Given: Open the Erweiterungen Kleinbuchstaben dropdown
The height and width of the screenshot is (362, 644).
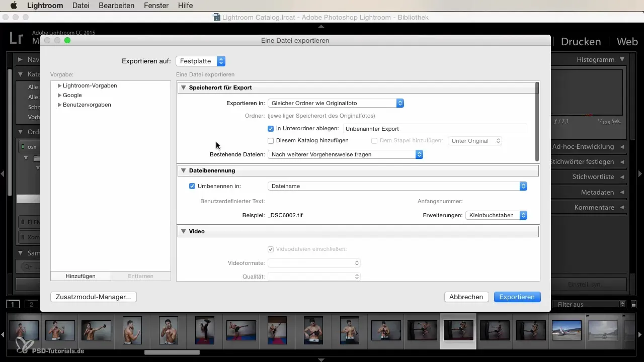Looking at the screenshot, I should 496,215.
